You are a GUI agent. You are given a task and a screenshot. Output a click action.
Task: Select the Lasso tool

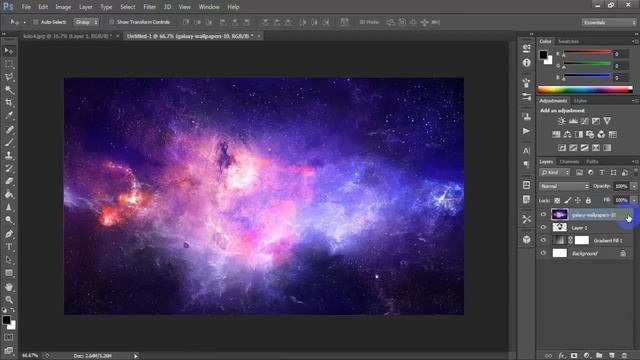(9, 77)
